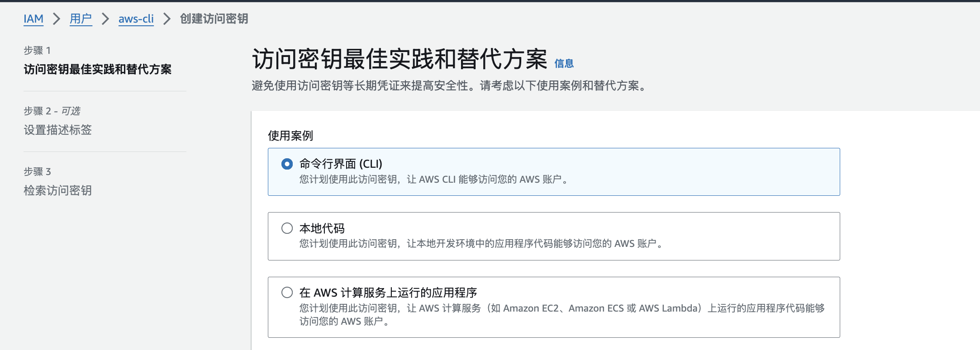
Task: Click the Amazon EC2 / Lambda option description
Action: [x=561, y=308]
